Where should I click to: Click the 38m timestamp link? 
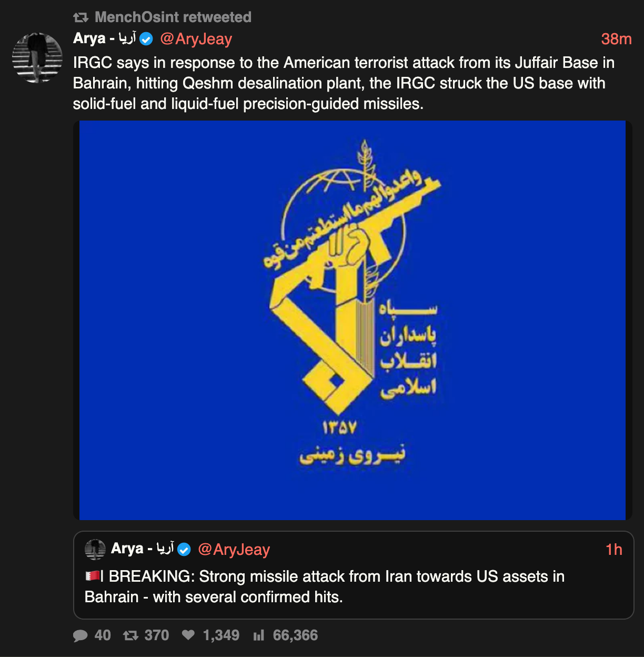(x=616, y=39)
